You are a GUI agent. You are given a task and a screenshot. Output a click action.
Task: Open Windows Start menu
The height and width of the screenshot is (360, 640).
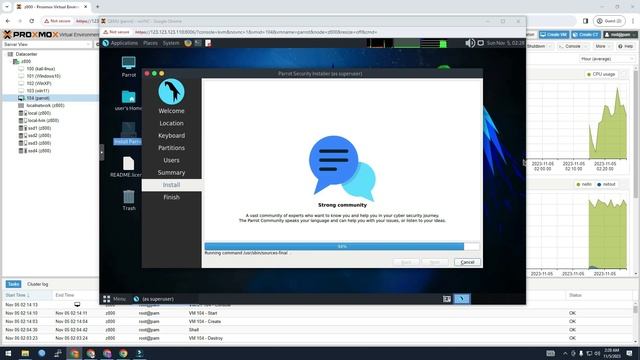(x=8, y=353)
